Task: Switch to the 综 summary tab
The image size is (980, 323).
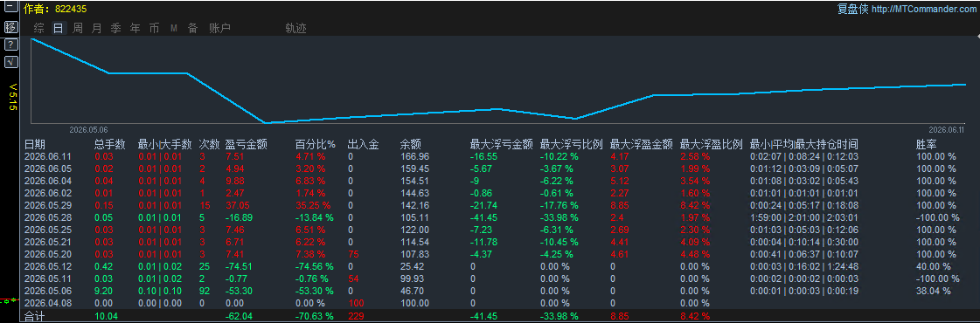Action: [38, 28]
